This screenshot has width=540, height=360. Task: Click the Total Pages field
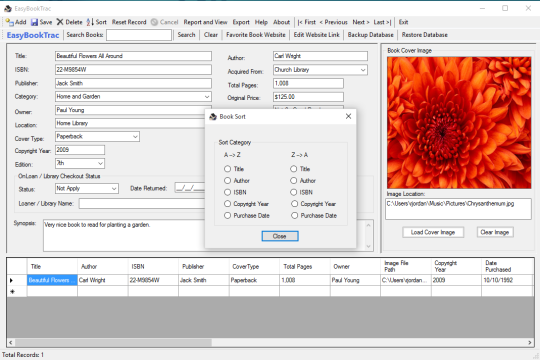308,83
